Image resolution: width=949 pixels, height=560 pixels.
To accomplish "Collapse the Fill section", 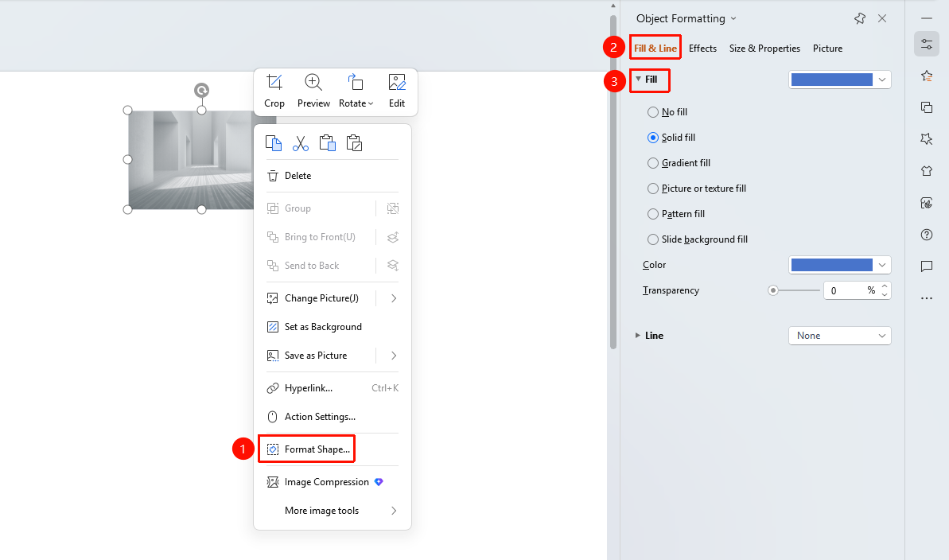I will coord(638,80).
